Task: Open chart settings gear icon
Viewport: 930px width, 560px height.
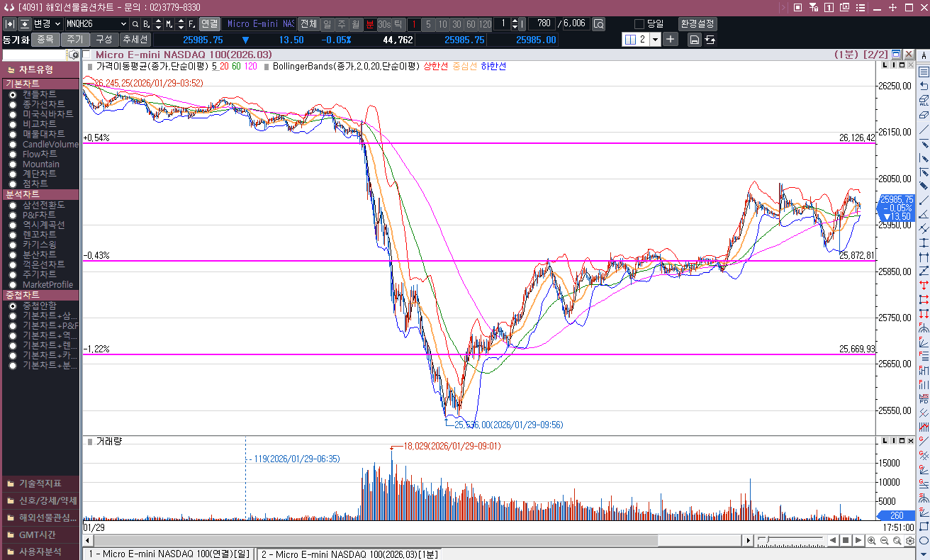Action: [909, 541]
